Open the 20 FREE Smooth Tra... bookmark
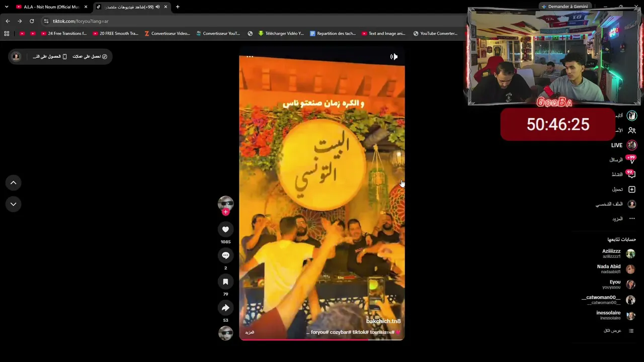The height and width of the screenshot is (362, 644). [115, 34]
